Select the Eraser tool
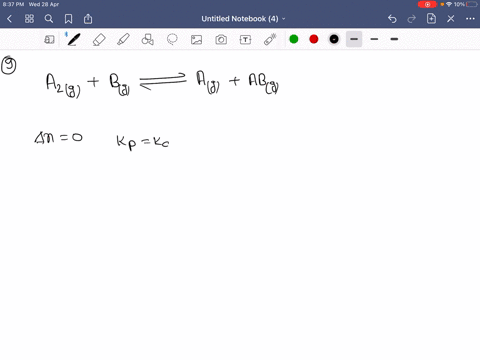This screenshot has width=480, height=360. coord(99,40)
